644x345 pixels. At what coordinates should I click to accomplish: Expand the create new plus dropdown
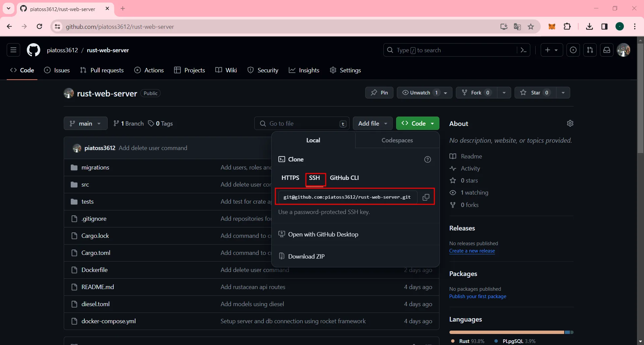552,50
